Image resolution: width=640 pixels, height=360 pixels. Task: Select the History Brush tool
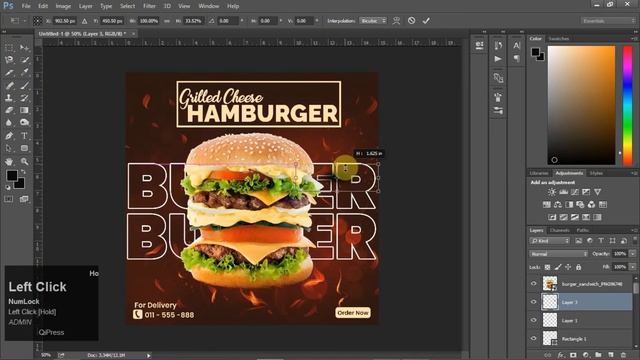24,98
